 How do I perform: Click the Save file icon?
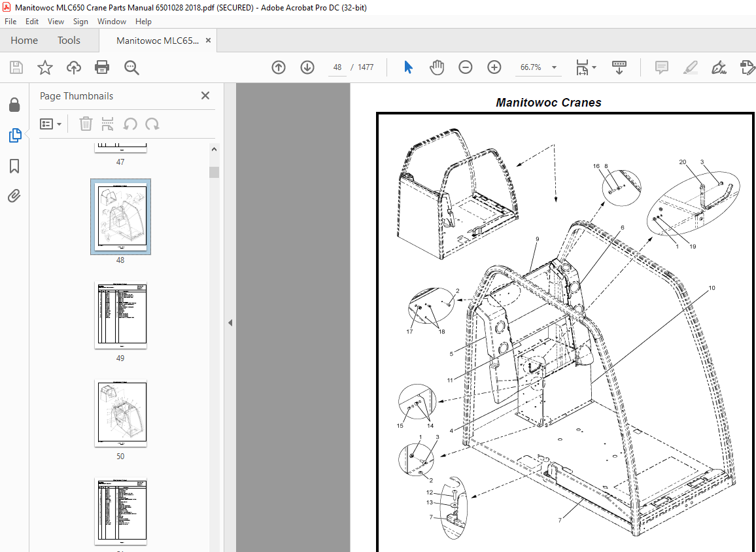tap(16, 67)
